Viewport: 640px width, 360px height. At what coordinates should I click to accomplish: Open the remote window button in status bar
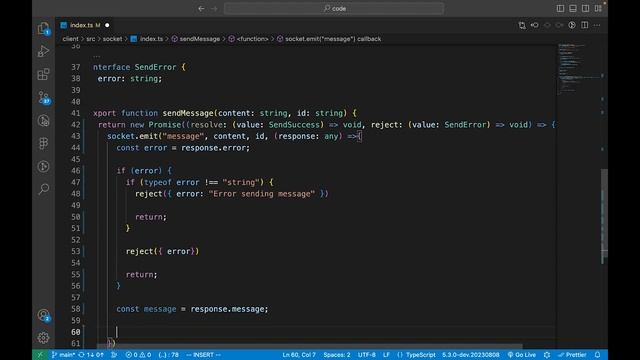[40, 355]
